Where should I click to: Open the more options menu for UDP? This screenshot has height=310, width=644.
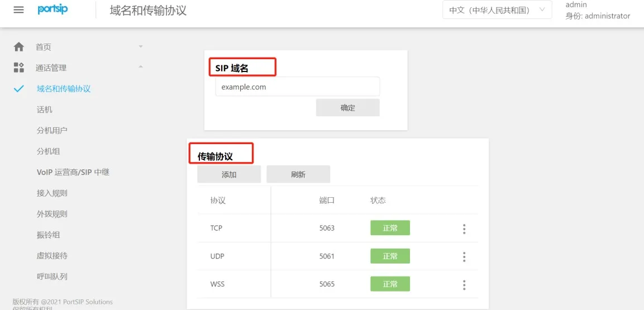pos(464,256)
